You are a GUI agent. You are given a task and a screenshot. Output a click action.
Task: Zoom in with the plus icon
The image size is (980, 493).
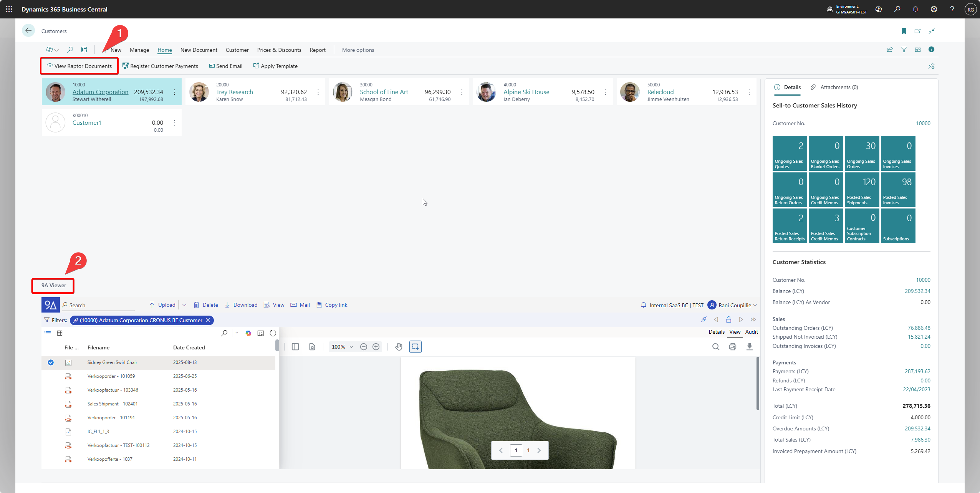tap(376, 347)
